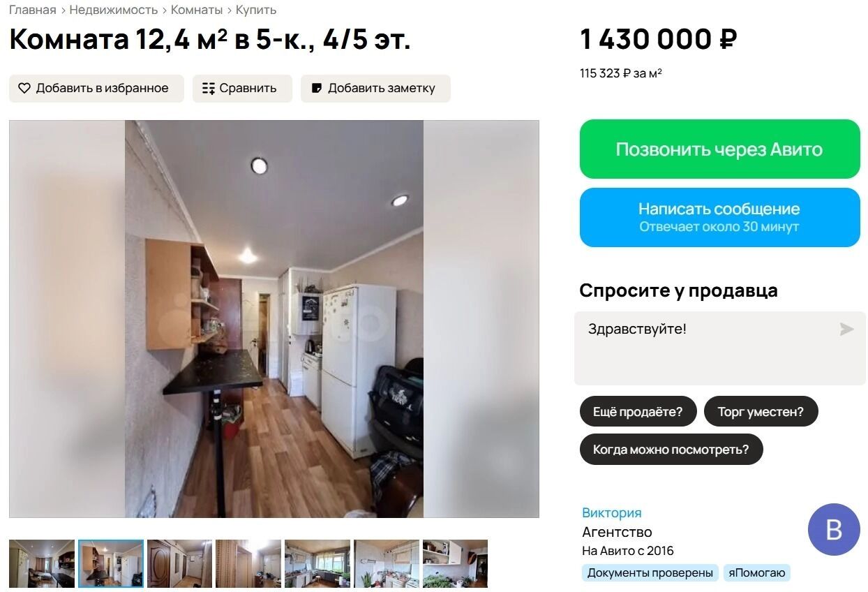The image size is (868, 592).
Task: Show the first photo thumbnail
Action: pos(42,563)
